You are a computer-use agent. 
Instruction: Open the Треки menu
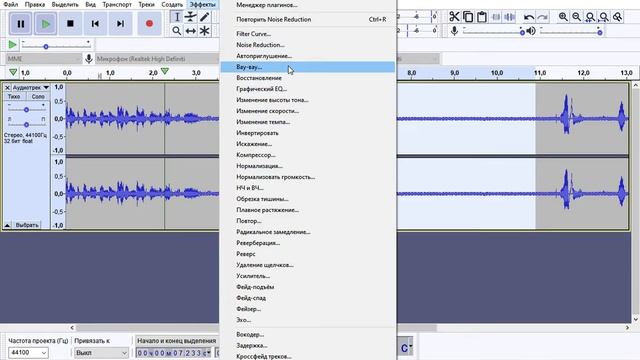click(x=146, y=4)
